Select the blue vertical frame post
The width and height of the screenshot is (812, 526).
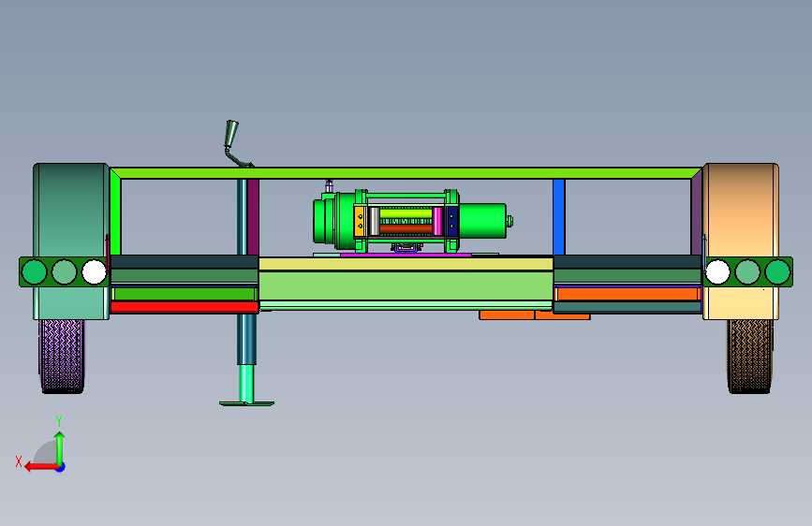[x=559, y=217]
